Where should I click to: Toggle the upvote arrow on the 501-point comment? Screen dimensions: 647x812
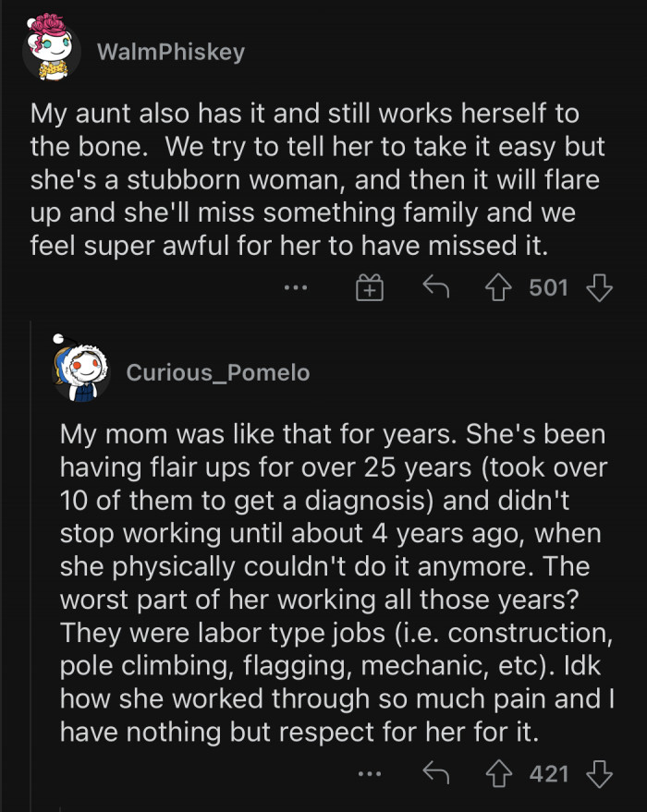pyautogui.click(x=498, y=287)
